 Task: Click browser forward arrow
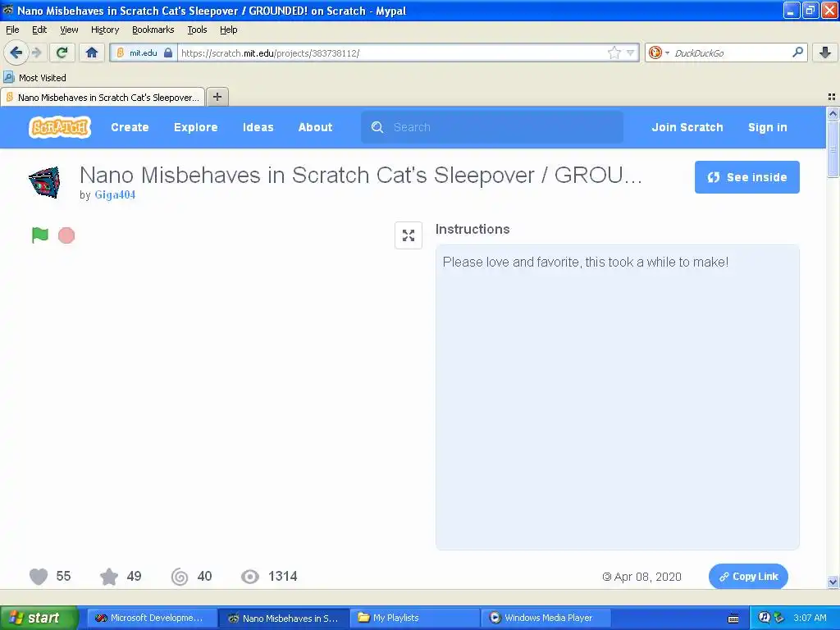36,52
